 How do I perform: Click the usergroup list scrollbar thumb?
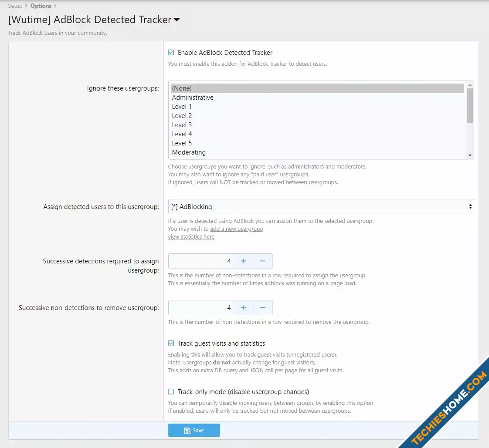pyautogui.click(x=470, y=106)
